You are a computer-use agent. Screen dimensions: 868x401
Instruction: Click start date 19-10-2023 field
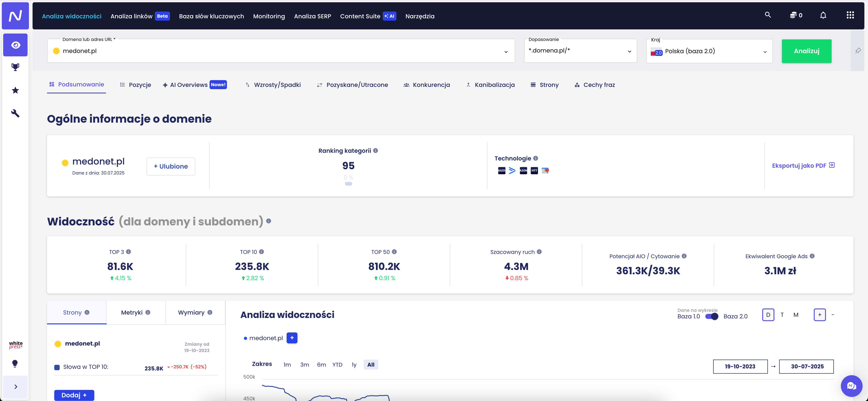(x=740, y=367)
